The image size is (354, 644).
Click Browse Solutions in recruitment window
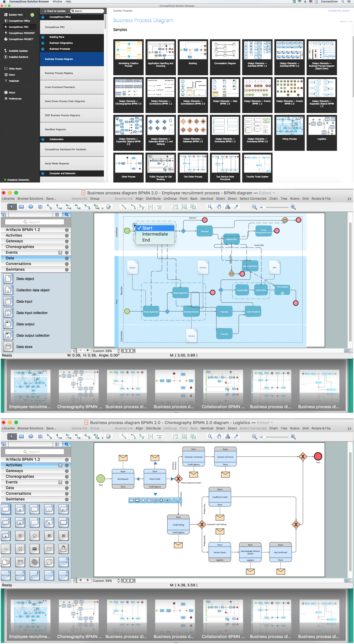(30, 198)
